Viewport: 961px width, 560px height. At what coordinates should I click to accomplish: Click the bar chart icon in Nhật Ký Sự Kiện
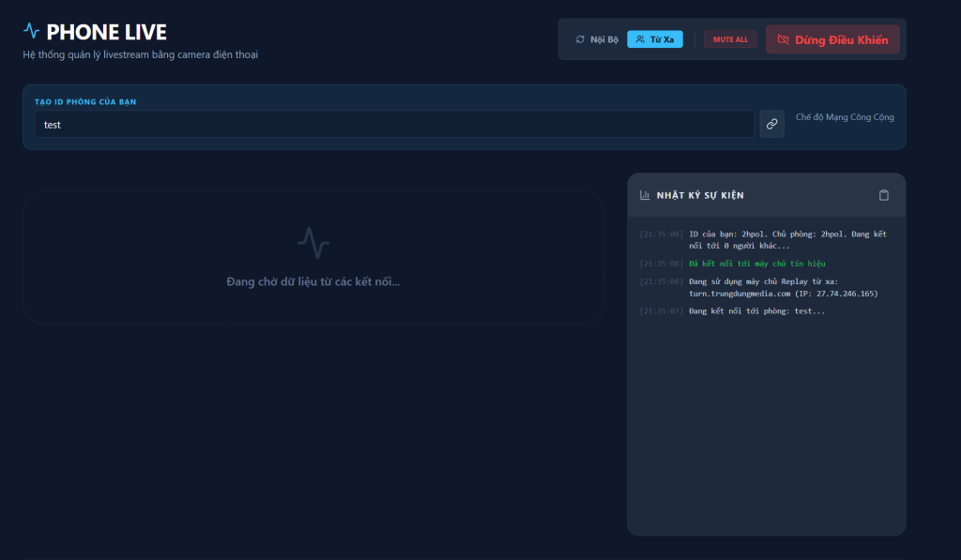[645, 195]
